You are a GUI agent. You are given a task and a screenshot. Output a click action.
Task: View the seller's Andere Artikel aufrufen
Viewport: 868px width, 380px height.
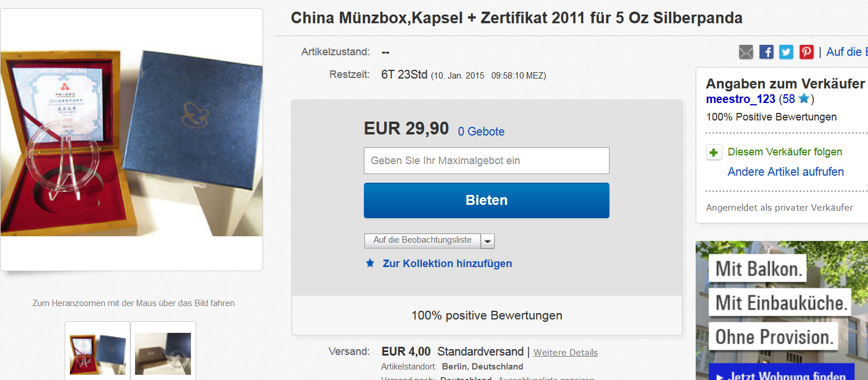[x=786, y=172]
